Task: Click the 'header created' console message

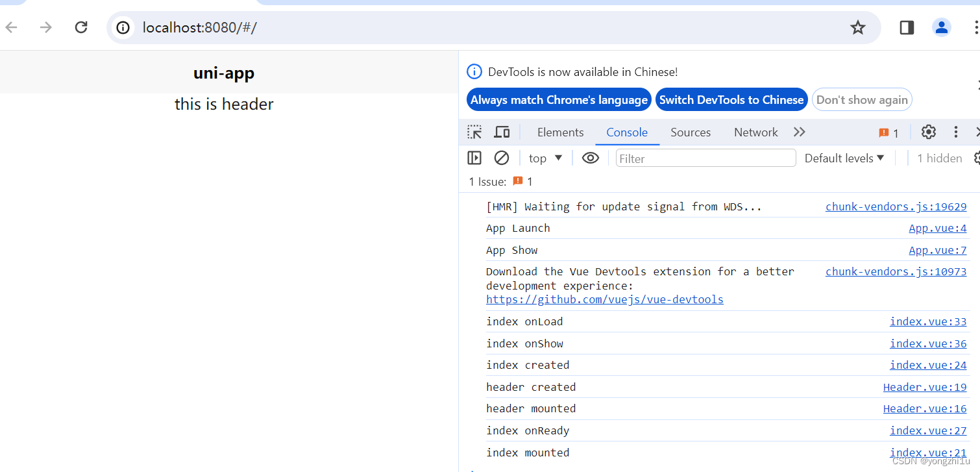Action: tap(531, 387)
